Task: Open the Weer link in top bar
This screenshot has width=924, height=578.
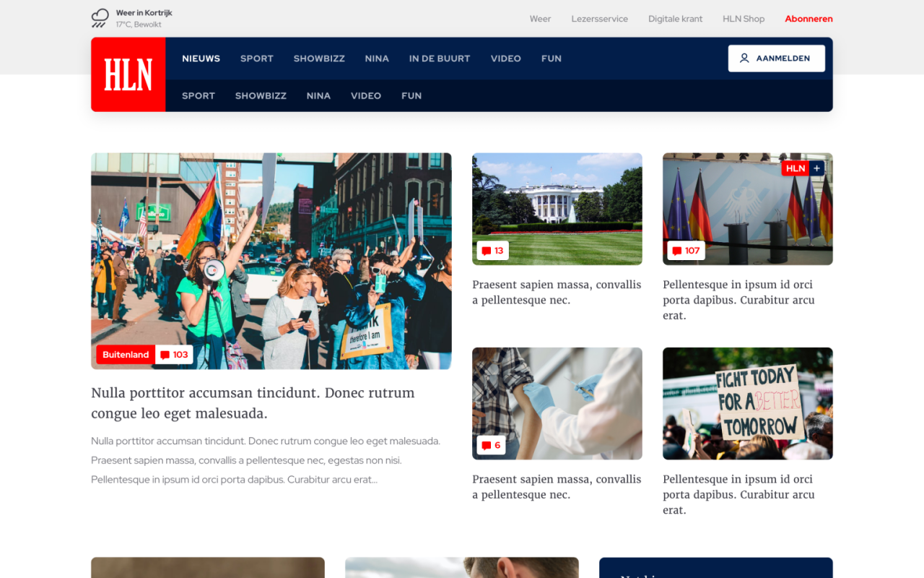Action: [540, 19]
